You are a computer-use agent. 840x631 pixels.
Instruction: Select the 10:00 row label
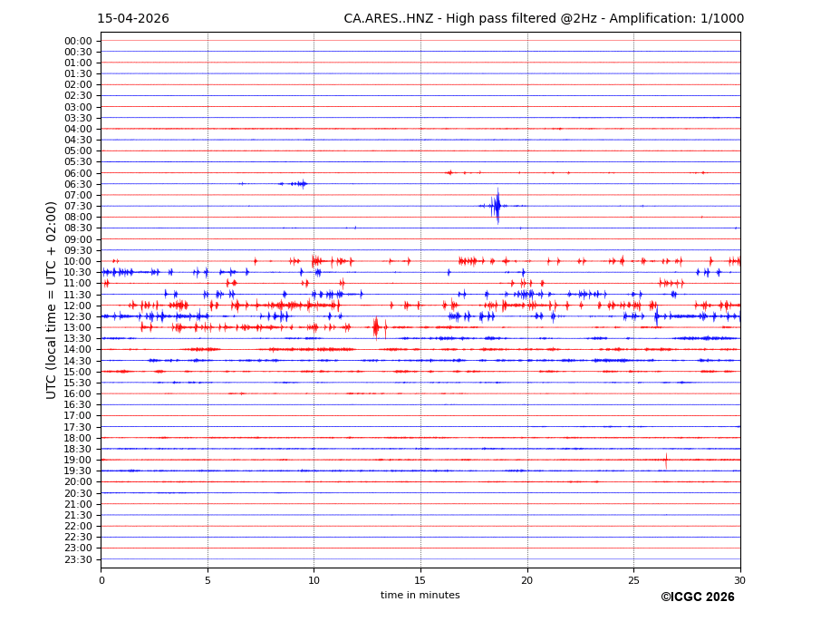point(78,261)
